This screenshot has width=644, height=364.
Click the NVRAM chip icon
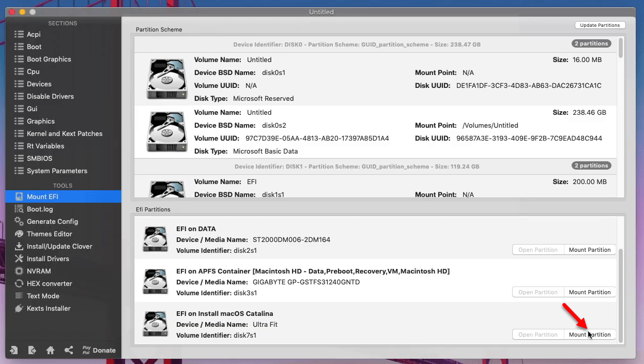click(19, 271)
